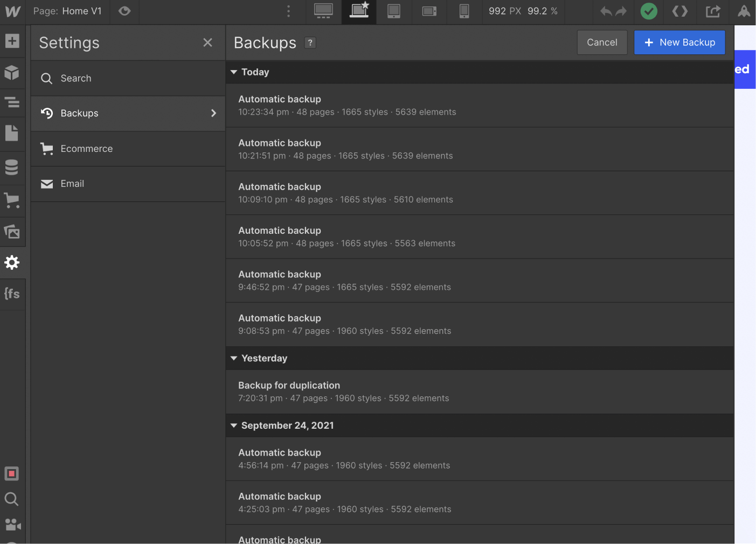Click the Search settings field
Viewport: 756px width, 544px height.
click(76, 78)
